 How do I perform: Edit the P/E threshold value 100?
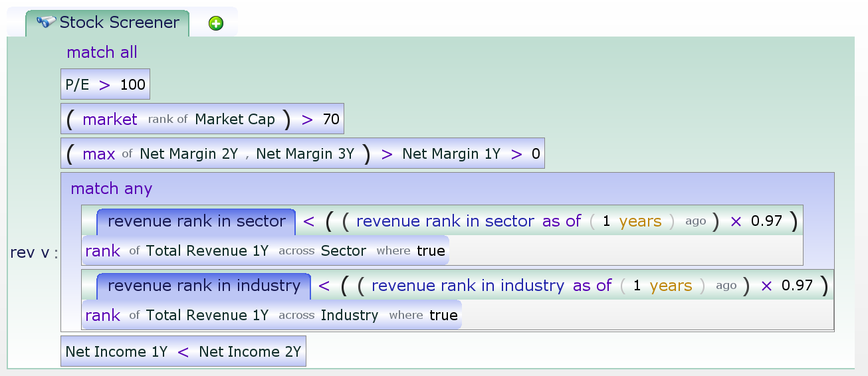click(132, 85)
